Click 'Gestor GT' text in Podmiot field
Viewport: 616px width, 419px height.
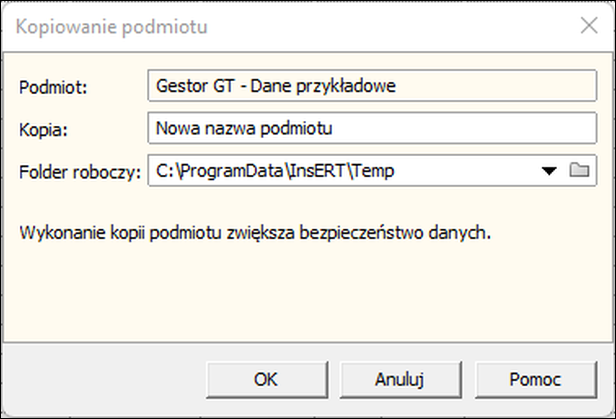tap(195, 86)
